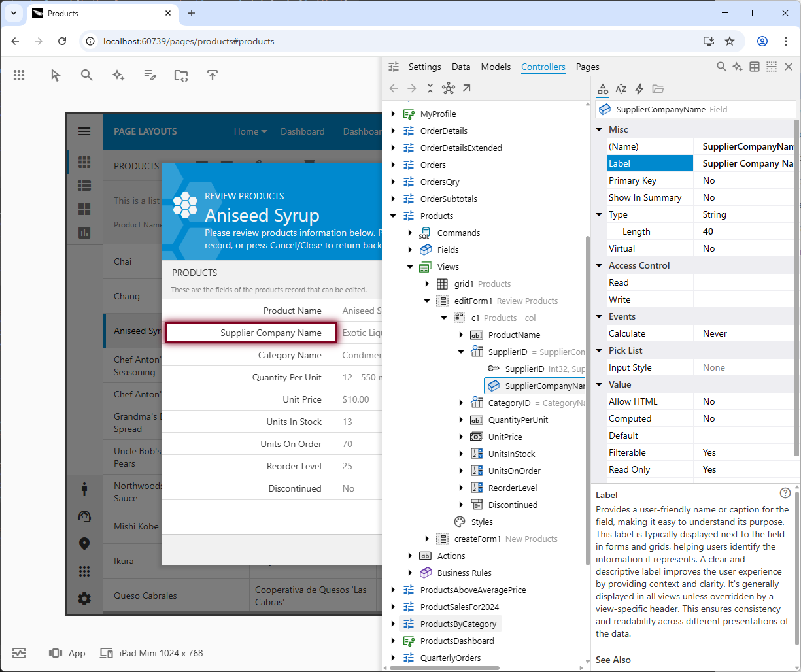Image resolution: width=801 pixels, height=672 pixels.
Task: Collapse the Views node under Products
Action: (x=410, y=267)
